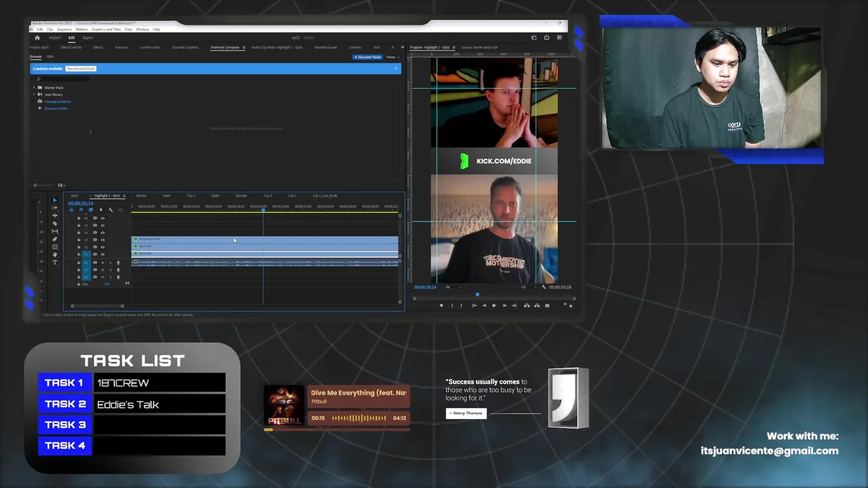Dismiss the updates available banner
This screenshot has width=868, height=488.
[396, 68]
